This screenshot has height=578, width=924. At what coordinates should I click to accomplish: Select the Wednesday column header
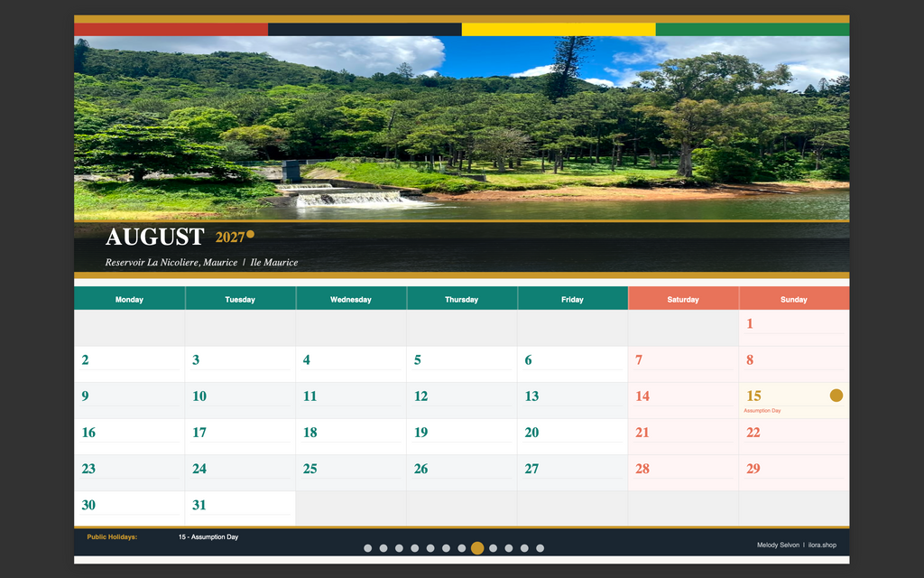[351, 299]
